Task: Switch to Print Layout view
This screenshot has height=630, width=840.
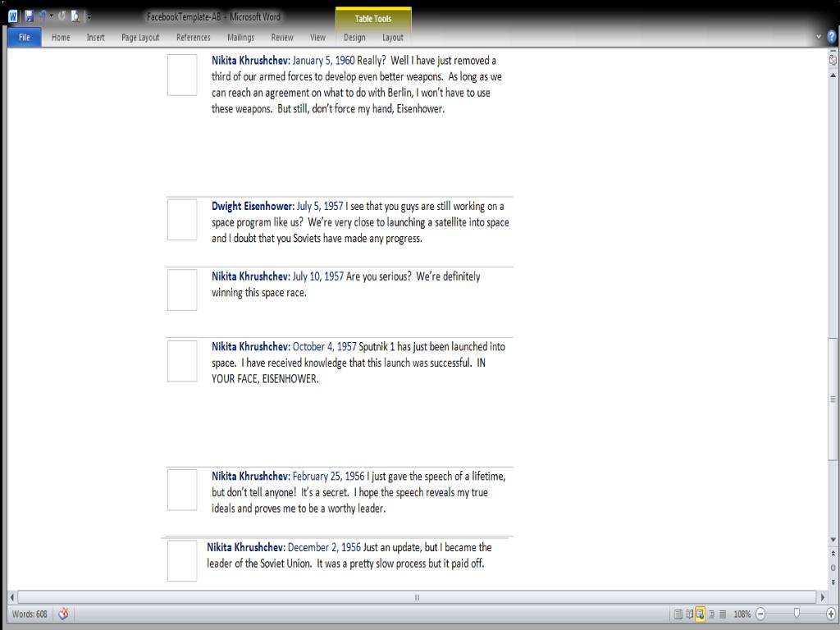Action: pyautogui.click(x=678, y=614)
